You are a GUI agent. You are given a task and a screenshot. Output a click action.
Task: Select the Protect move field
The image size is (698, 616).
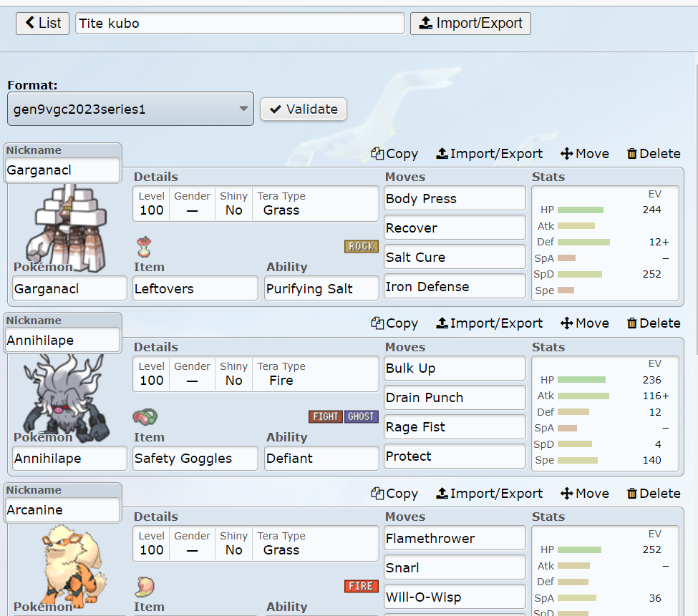(x=455, y=456)
